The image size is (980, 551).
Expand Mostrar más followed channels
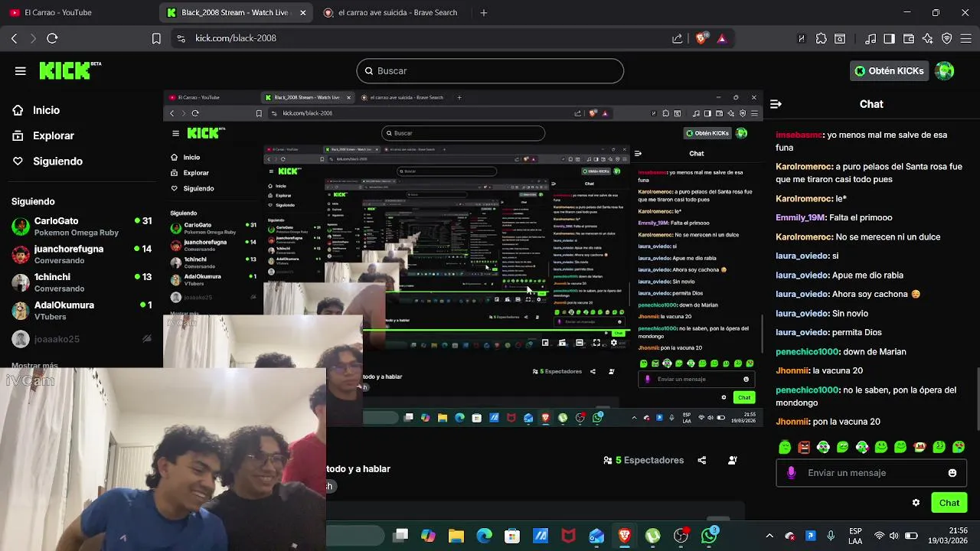coord(34,366)
